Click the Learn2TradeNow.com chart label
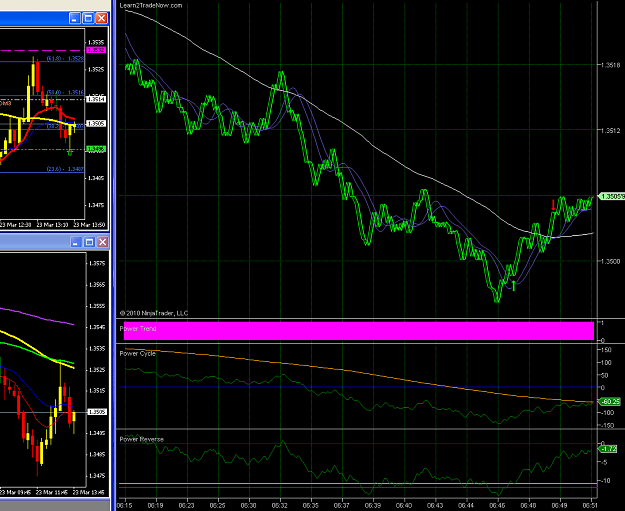The image size is (625, 511). [x=151, y=5]
